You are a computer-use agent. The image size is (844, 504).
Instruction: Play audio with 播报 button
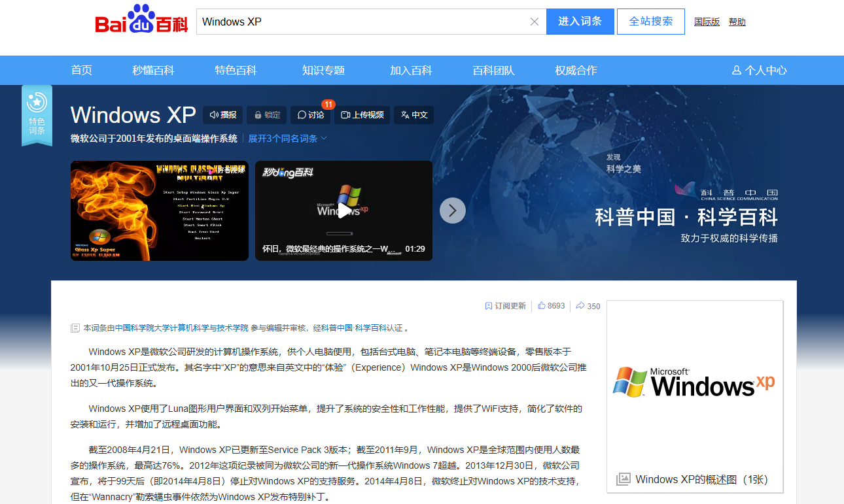pos(223,115)
